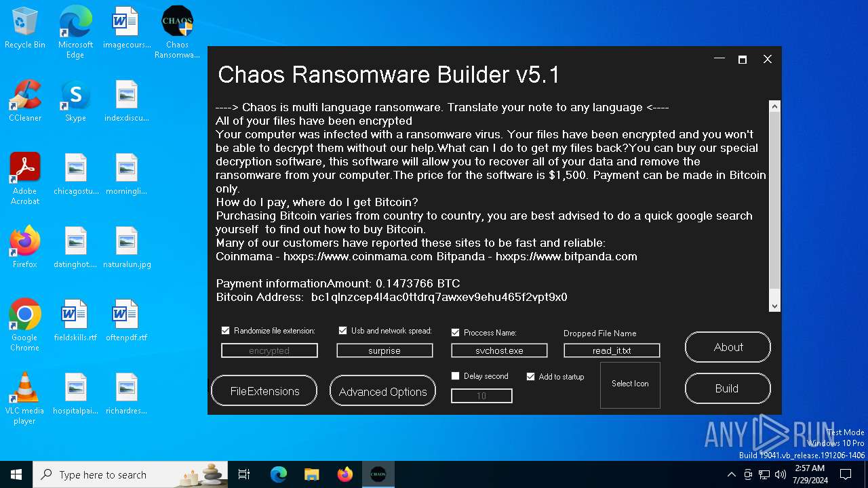Image resolution: width=868 pixels, height=488 pixels.
Task: Toggle the Usb and network spread checkbox
Action: tap(342, 331)
